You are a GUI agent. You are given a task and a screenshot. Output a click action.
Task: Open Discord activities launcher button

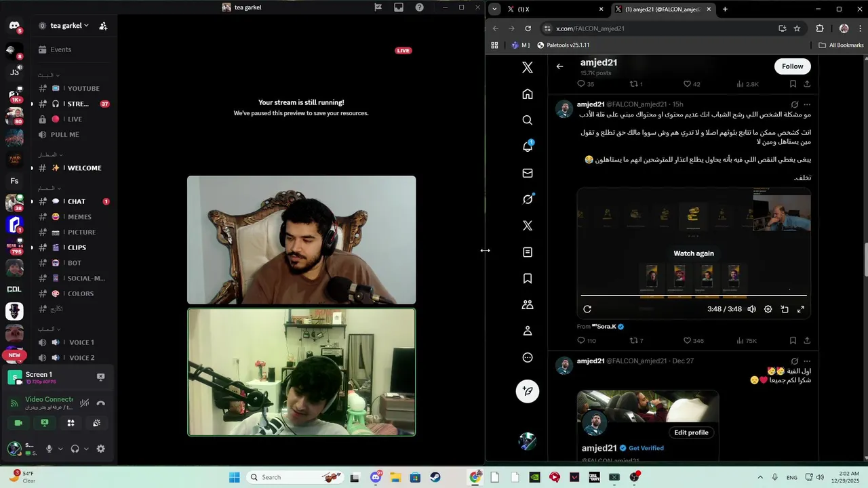pyautogui.click(x=71, y=423)
